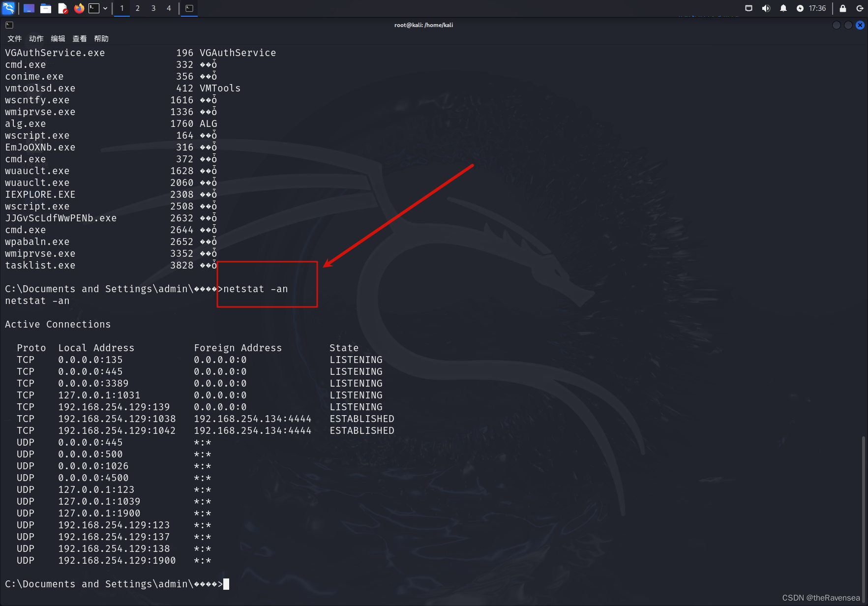Click the Proto column header
The height and width of the screenshot is (606, 868).
point(31,348)
